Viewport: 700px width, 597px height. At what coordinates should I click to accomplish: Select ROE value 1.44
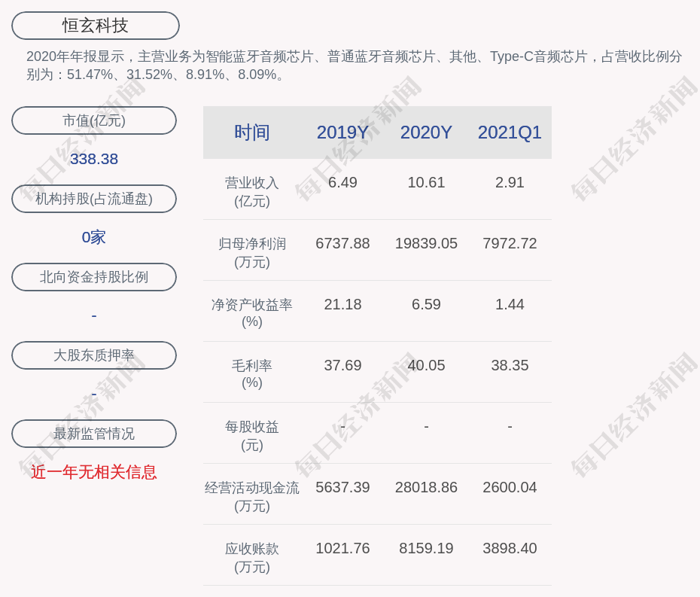click(510, 305)
